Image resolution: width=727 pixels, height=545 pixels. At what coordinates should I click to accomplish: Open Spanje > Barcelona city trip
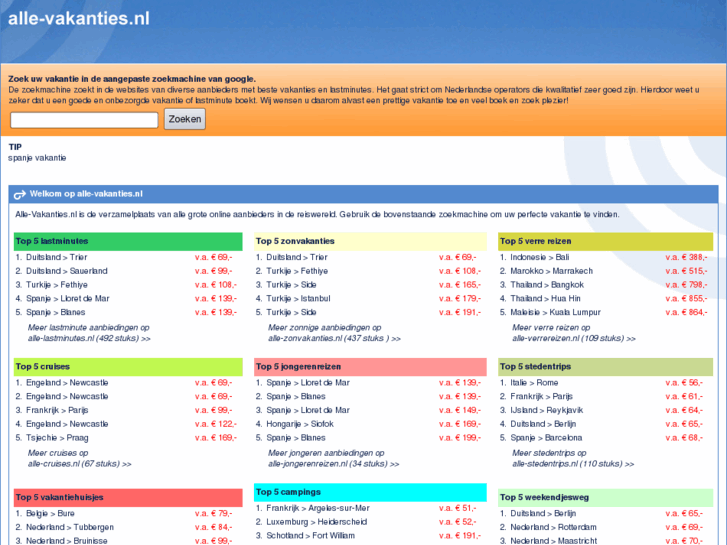pos(546,438)
